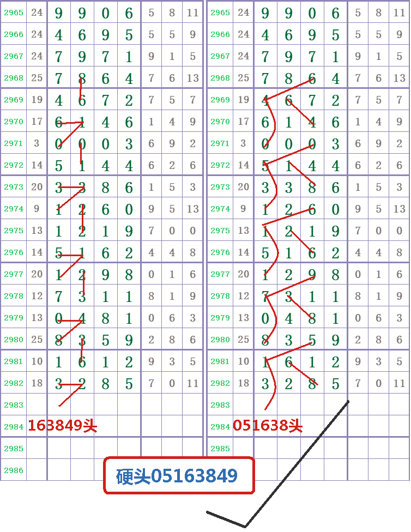Select issue number 2983 in left table
Screen dimensions: 411x532
[x=14, y=405]
